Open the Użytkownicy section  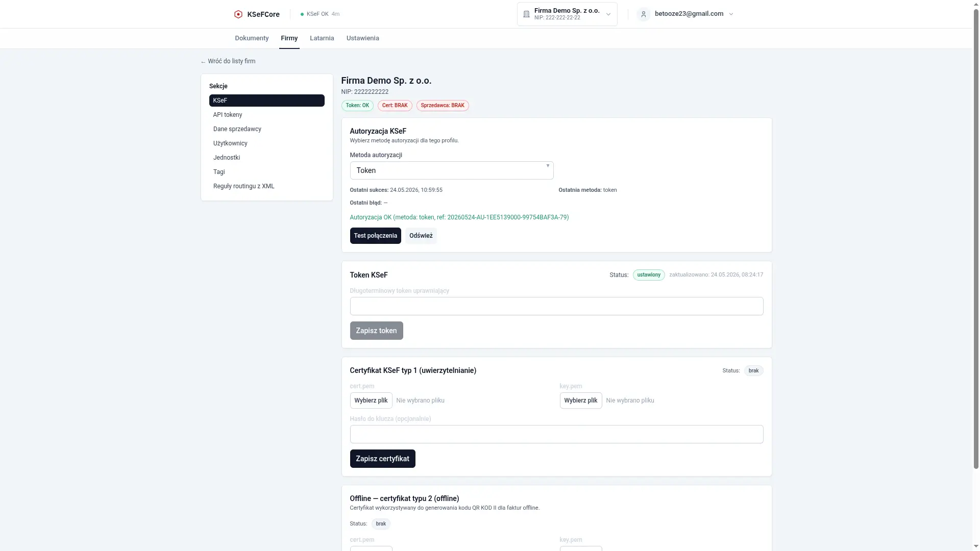coord(266,143)
